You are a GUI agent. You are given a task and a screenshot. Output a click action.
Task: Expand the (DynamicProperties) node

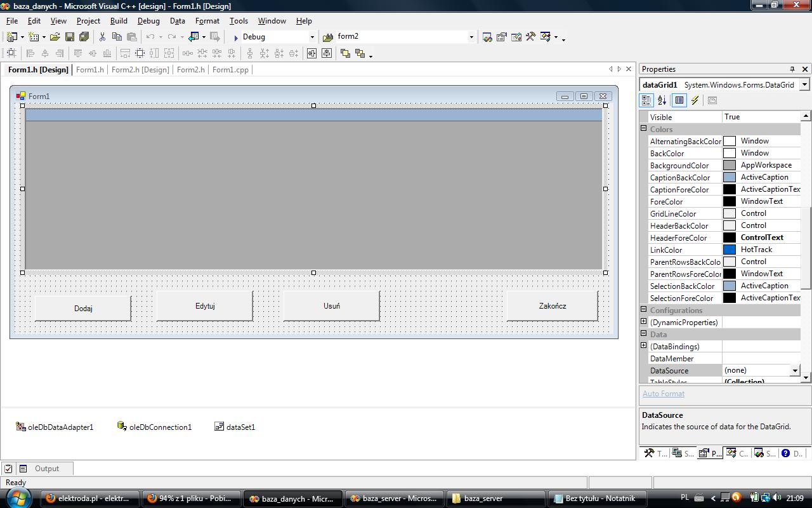pyautogui.click(x=644, y=322)
